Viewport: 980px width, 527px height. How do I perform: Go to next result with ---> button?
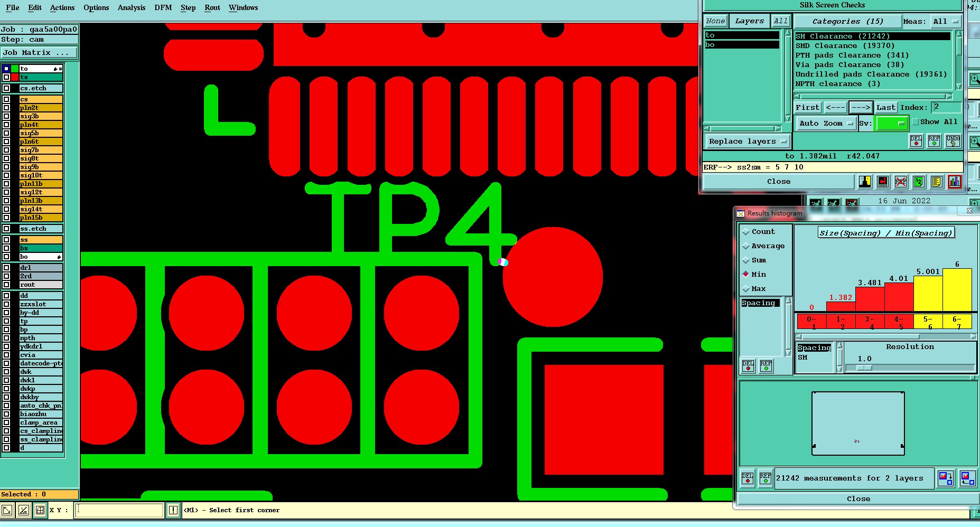(861, 108)
